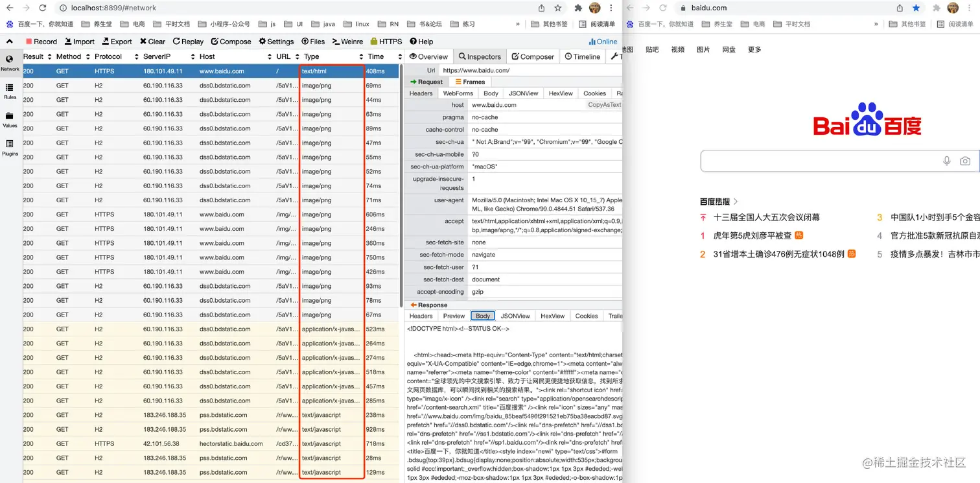The image size is (980, 483).
Task: Open HTTPS certificate settings
Action: [386, 41]
